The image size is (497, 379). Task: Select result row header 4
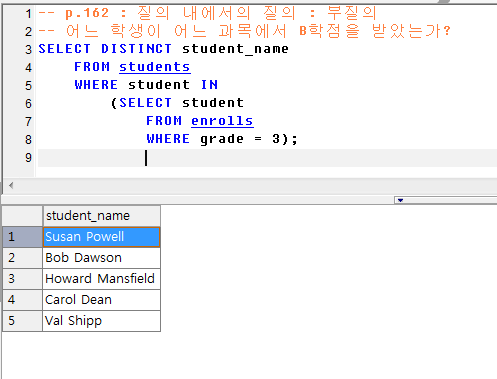(x=23, y=300)
